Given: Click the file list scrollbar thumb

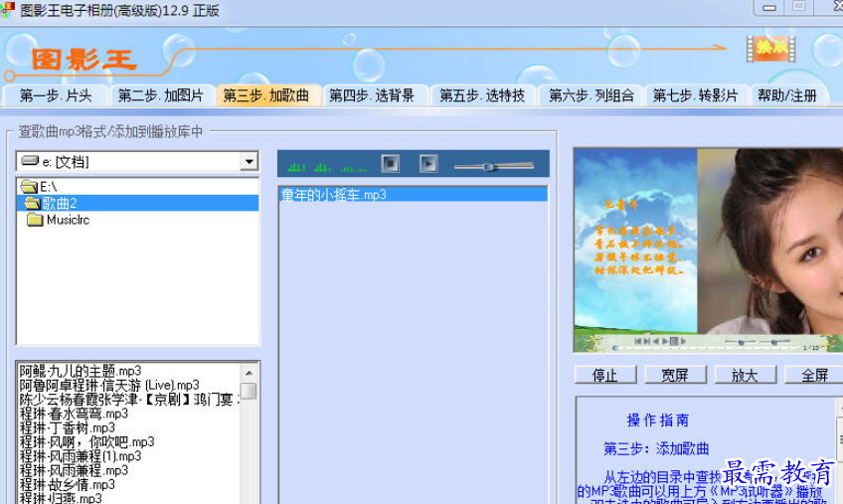Looking at the screenshot, I should coord(249,391).
